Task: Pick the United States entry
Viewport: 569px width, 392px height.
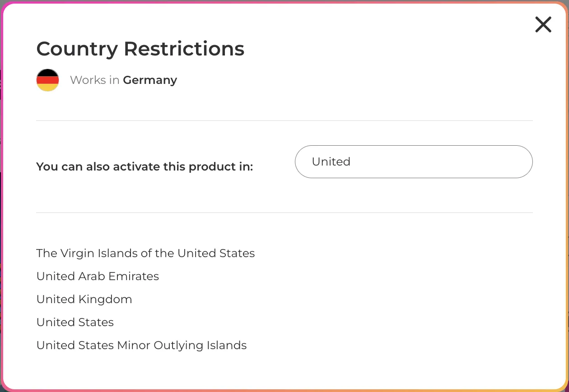Action: click(75, 322)
